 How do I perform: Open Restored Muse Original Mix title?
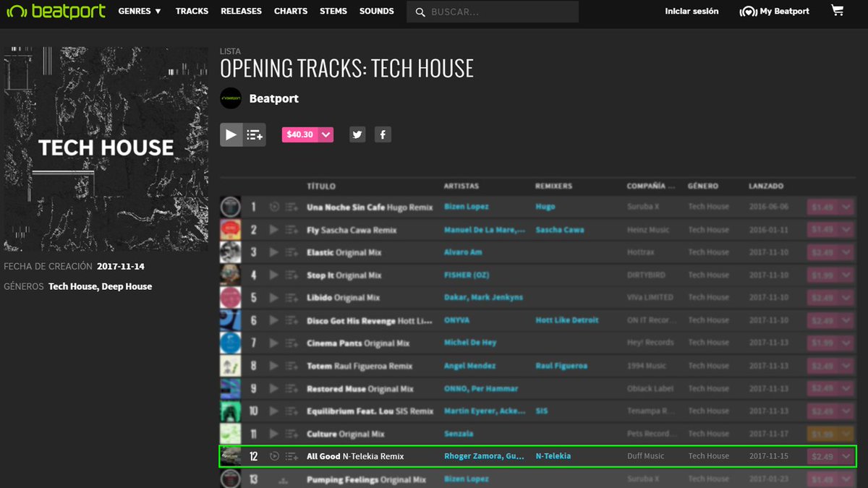[360, 388]
